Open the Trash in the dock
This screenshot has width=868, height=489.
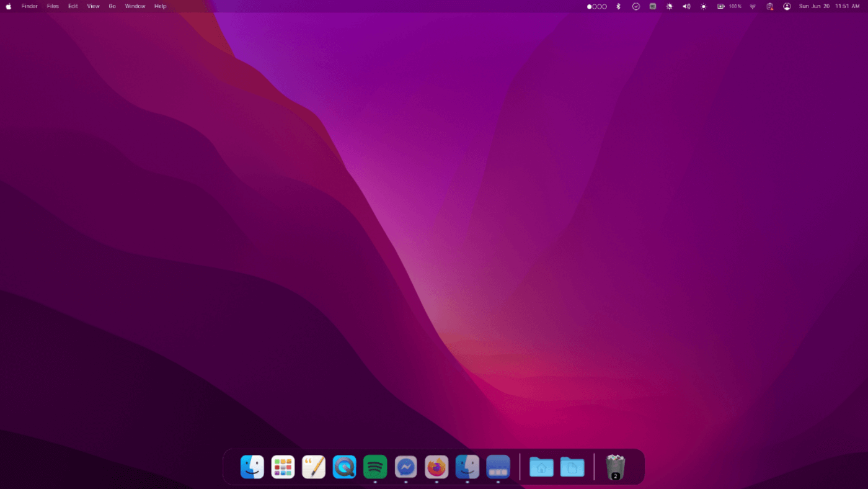point(615,467)
